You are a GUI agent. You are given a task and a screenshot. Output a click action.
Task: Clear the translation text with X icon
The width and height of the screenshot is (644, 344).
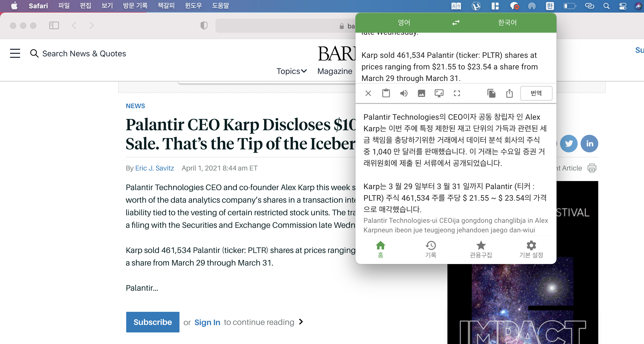click(368, 93)
